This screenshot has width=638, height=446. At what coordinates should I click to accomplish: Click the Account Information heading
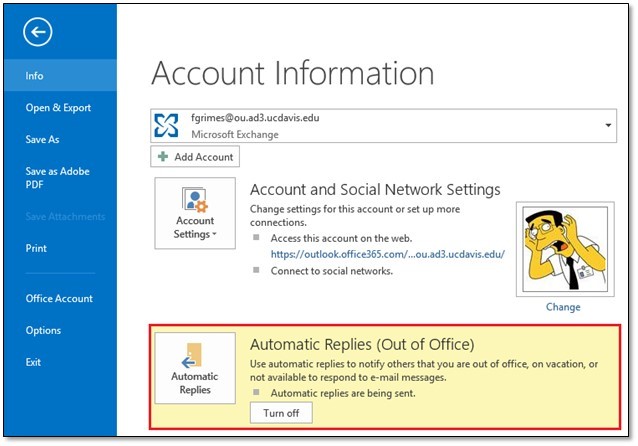tap(293, 73)
